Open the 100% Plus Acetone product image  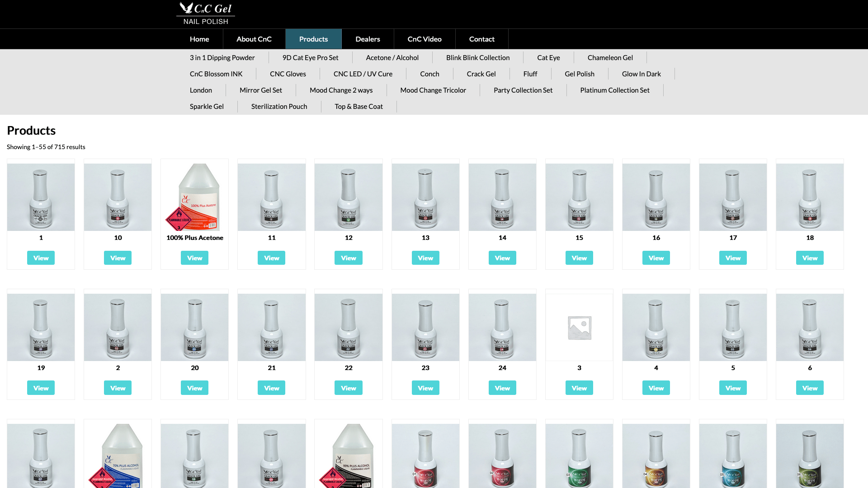point(194,197)
